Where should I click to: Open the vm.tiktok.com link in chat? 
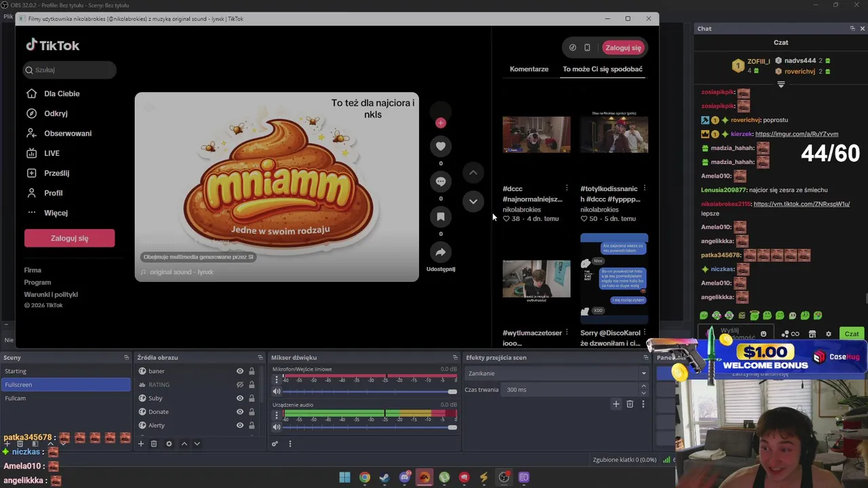(x=802, y=204)
